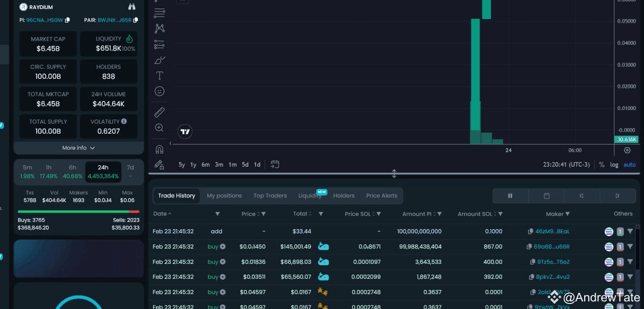644x309 pixels.
Task: Switch to Holders tab
Action: point(344,195)
